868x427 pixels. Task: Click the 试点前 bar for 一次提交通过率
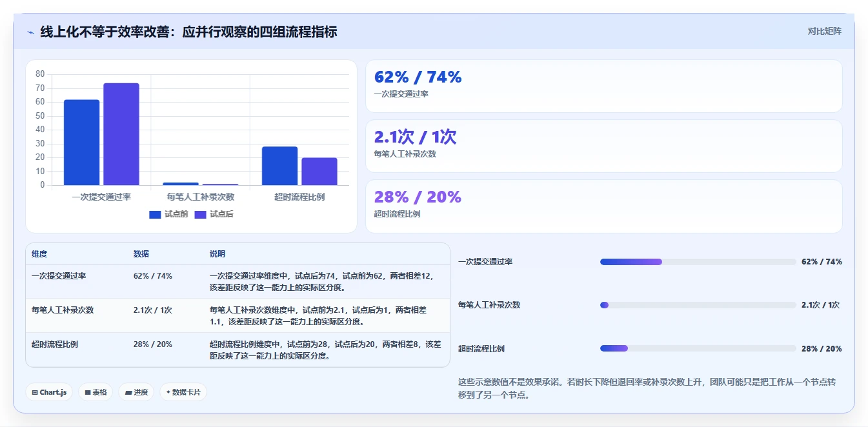coord(81,143)
